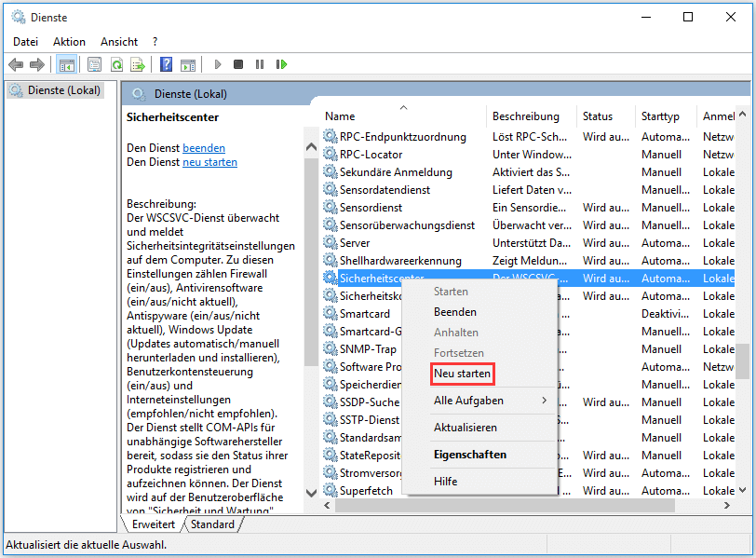Click the Back arrow in the toolbar
This screenshot has height=558, width=756.
tap(16, 64)
